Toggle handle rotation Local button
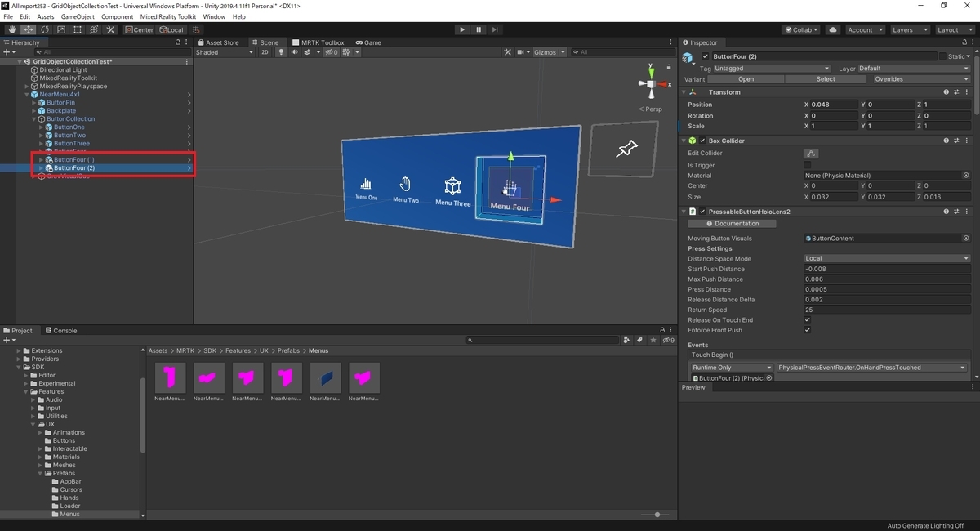 click(x=171, y=30)
